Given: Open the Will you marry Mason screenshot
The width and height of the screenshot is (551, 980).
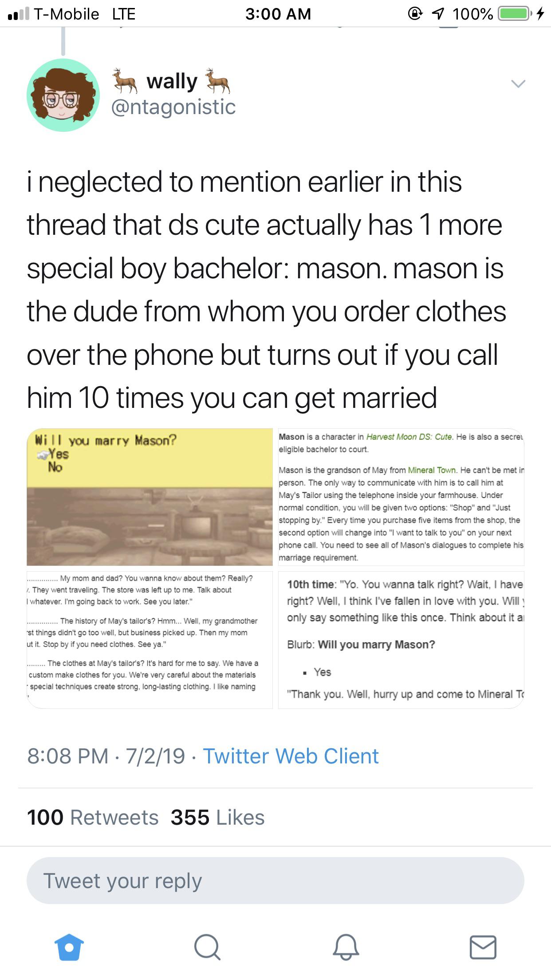Looking at the screenshot, I should tap(150, 497).
